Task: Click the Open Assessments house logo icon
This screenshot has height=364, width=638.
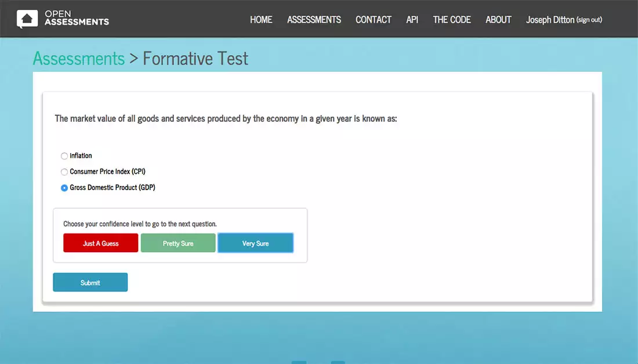Action: (x=27, y=19)
